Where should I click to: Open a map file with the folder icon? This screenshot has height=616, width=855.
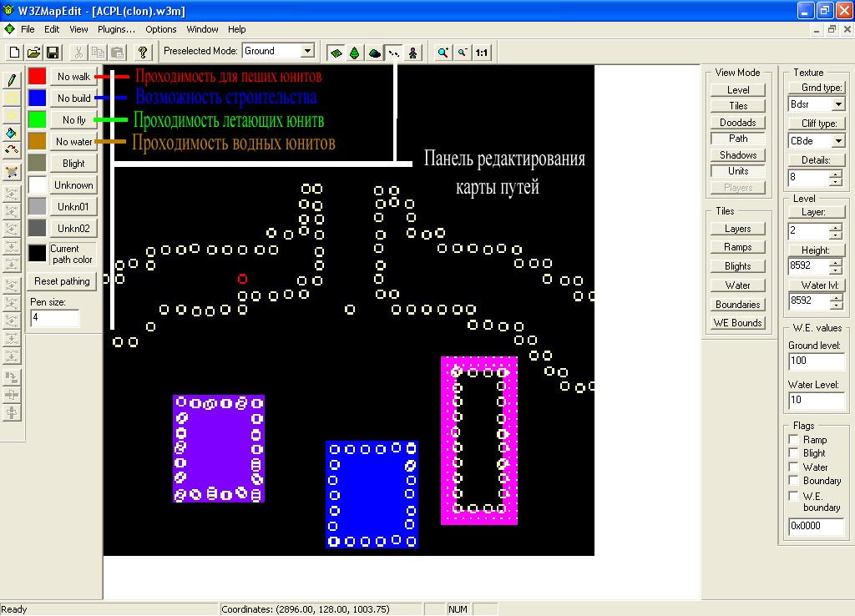pyautogui.click(x=33, y=53)
